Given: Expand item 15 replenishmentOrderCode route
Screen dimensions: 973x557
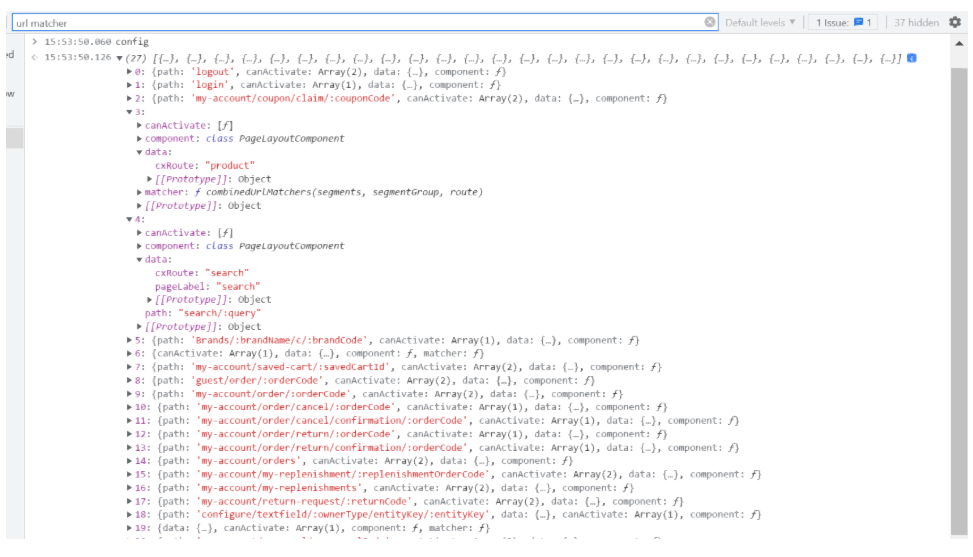Looking at the screenshot, I should coord(129,475).
